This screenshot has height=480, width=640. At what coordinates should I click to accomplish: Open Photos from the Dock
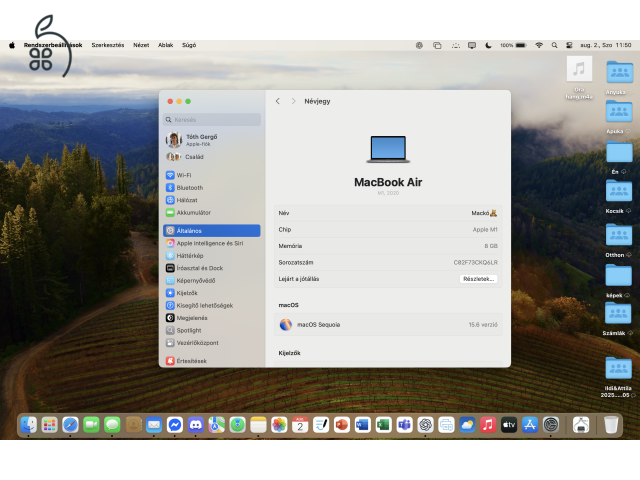point(279,425)
